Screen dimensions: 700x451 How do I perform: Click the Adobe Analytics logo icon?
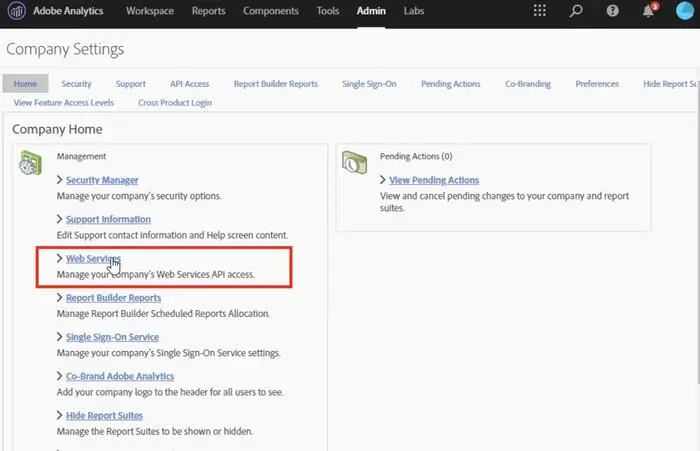pos(17,10)
